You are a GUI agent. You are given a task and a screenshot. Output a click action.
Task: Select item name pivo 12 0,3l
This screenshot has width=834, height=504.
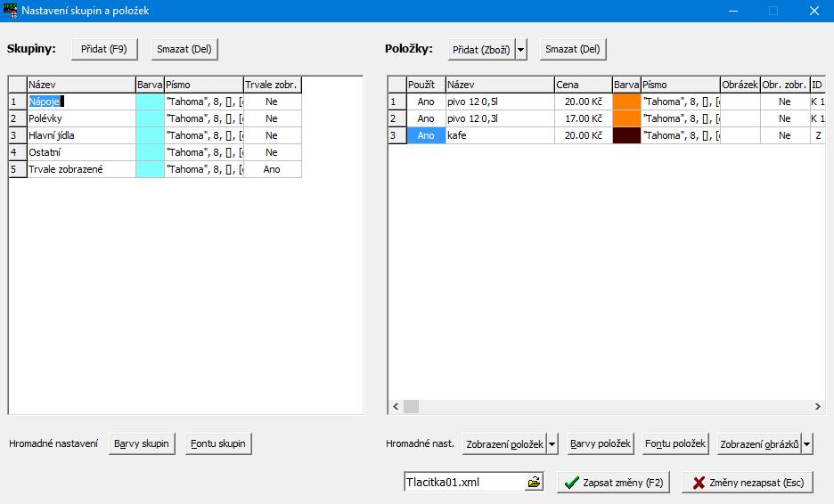click(500, 118)
